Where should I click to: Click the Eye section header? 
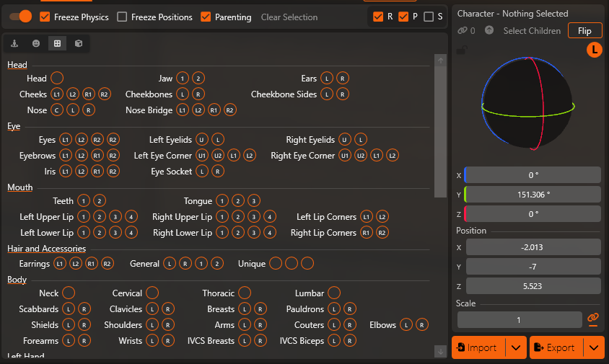[x=14, y=126]
